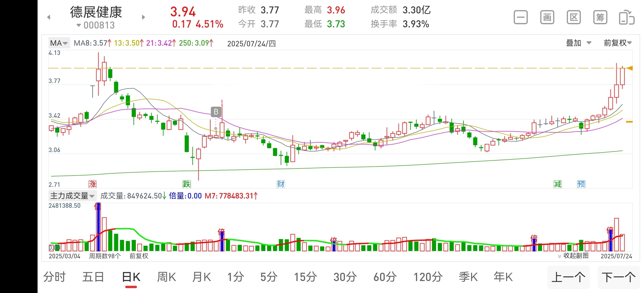The image size is (644, 293).
Task: Switch to 年K yearly chart
Action: pos(503,277)
